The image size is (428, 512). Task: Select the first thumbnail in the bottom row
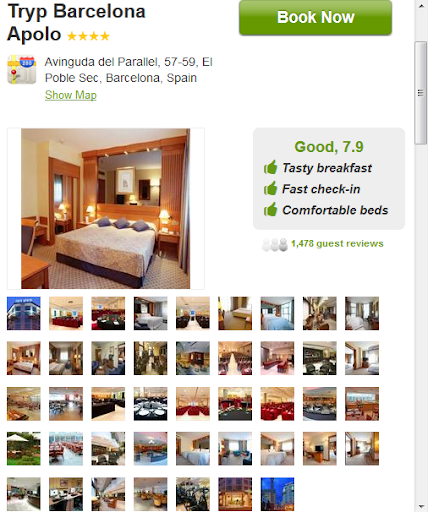[x=24, y=494]
